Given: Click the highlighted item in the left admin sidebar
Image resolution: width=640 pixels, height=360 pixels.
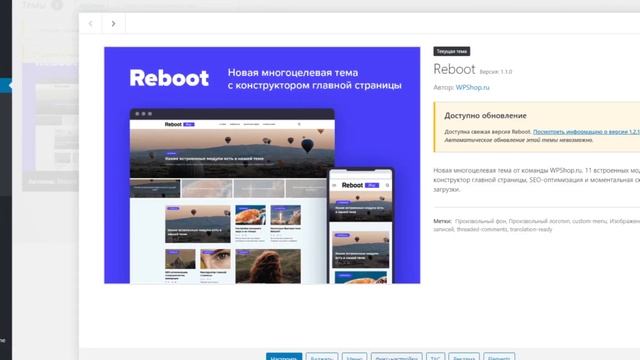Looking at the screenshot, I should [x=6, y=85].
